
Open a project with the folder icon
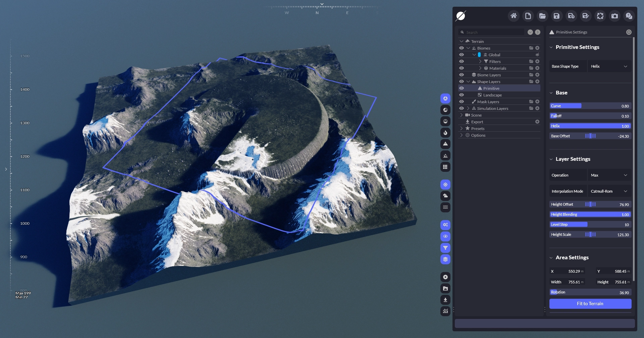(542, 16)
